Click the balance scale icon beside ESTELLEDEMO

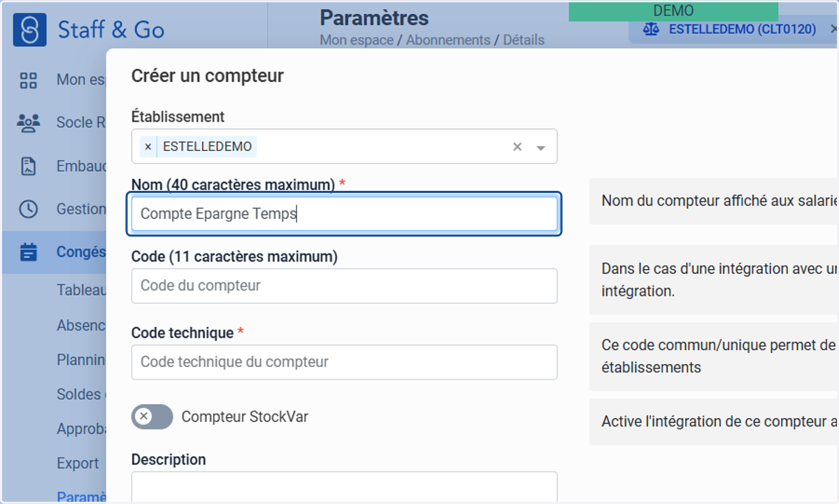(x=651, y=30)
